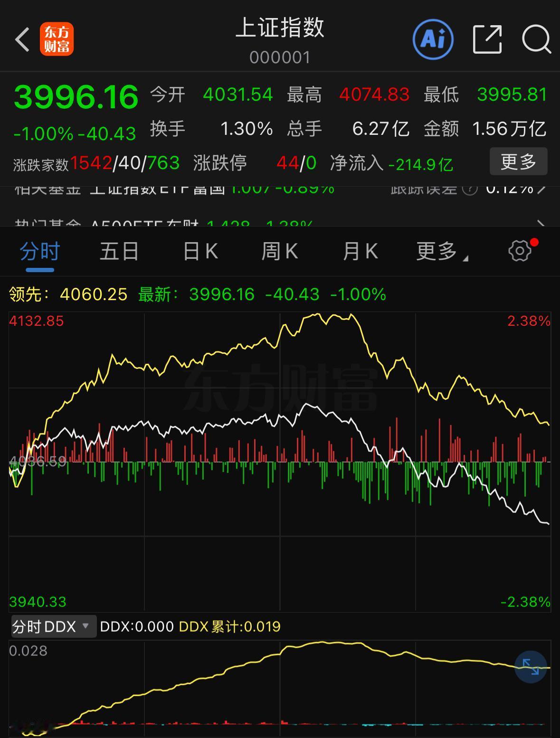Tap the 涨跌家数 figures 1542/40/763
Screen dimensions: 560x738
point(125,163)
